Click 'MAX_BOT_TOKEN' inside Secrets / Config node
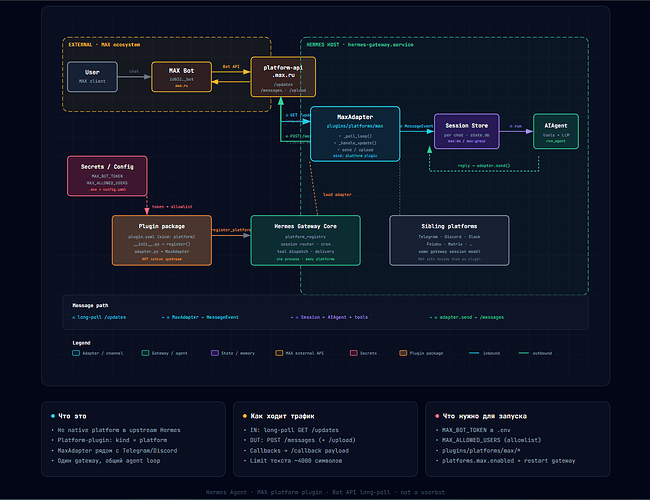 (x=107, y=176)
